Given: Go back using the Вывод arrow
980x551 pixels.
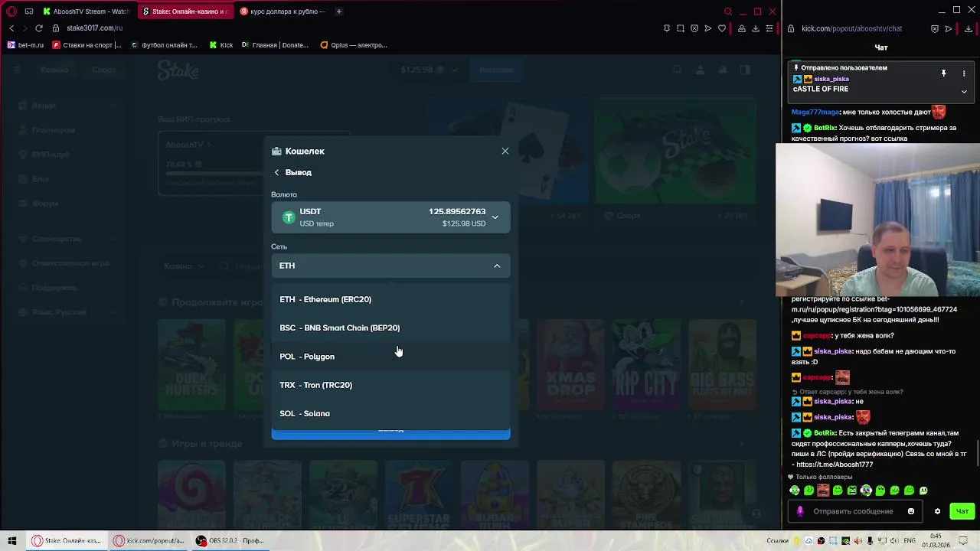Looking at the screenshot, I should [x=277, y=172].
